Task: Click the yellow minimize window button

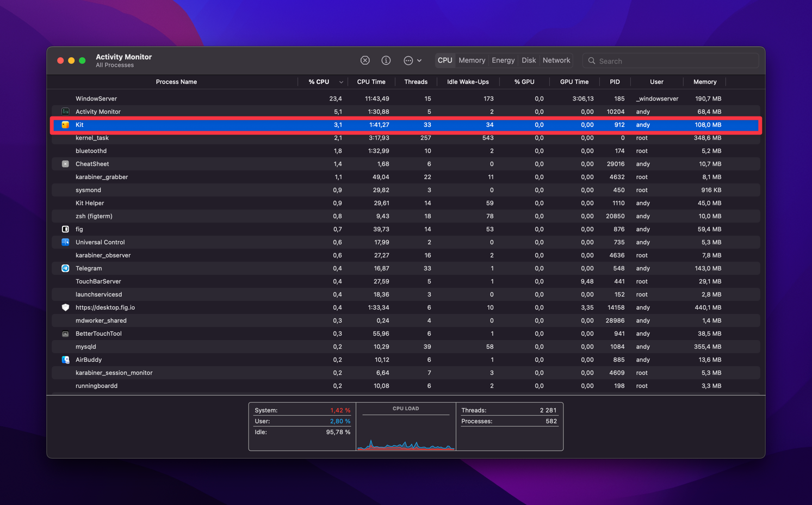Action: pos(71,60)
